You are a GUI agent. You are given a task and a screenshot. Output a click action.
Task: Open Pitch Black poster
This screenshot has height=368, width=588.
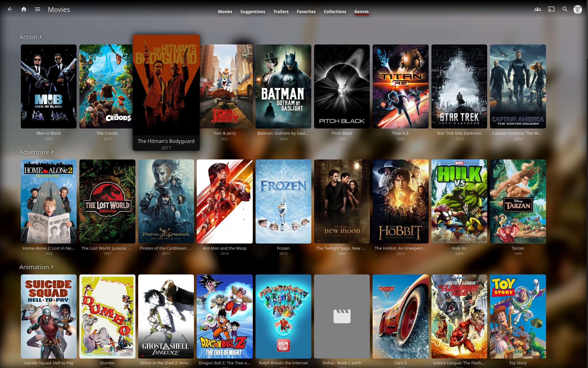(x=342, y=86)
